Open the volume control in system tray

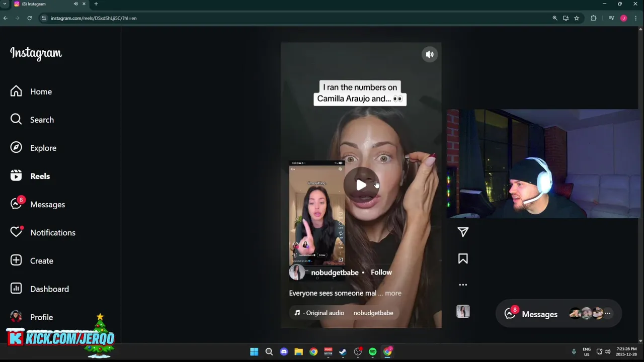tap(608, 351)
